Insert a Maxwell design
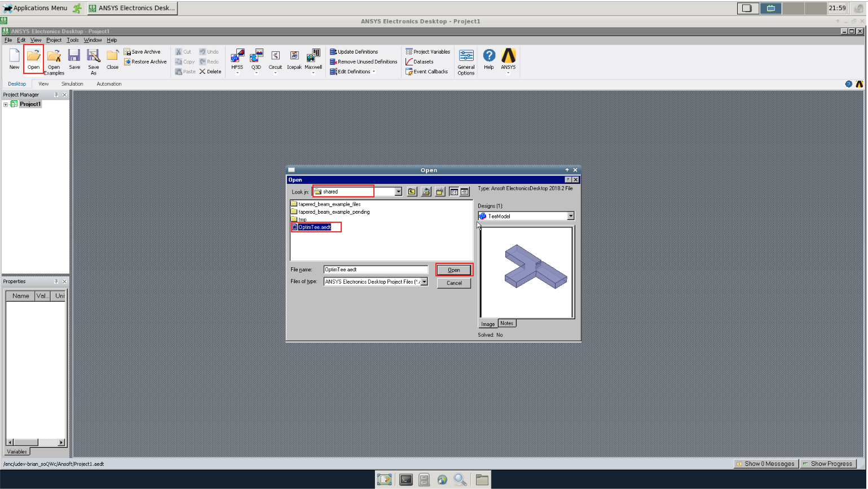The width and height of the screenshot is (868, 489). pyautogui.click(x=314, y=61)
